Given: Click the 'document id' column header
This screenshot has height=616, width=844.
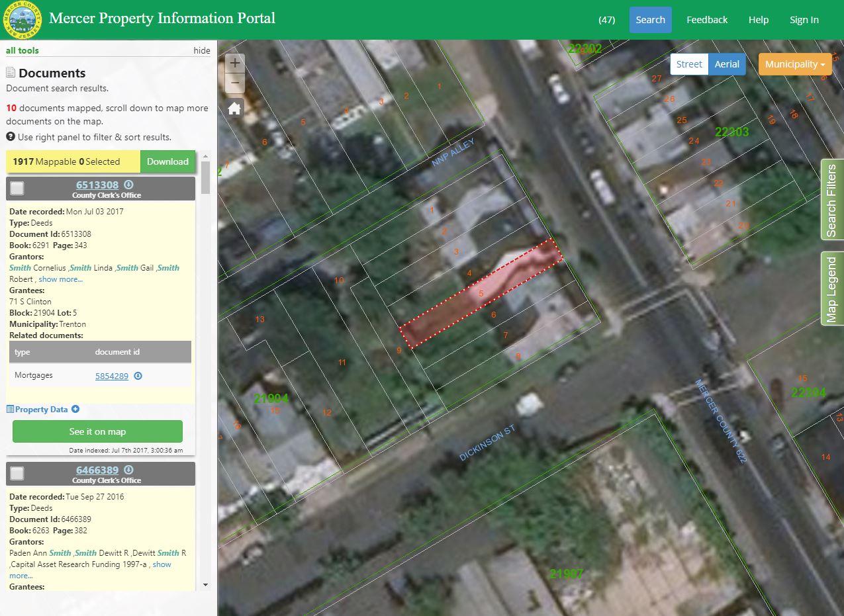Looking at the screenshot, I should [117, 352].
